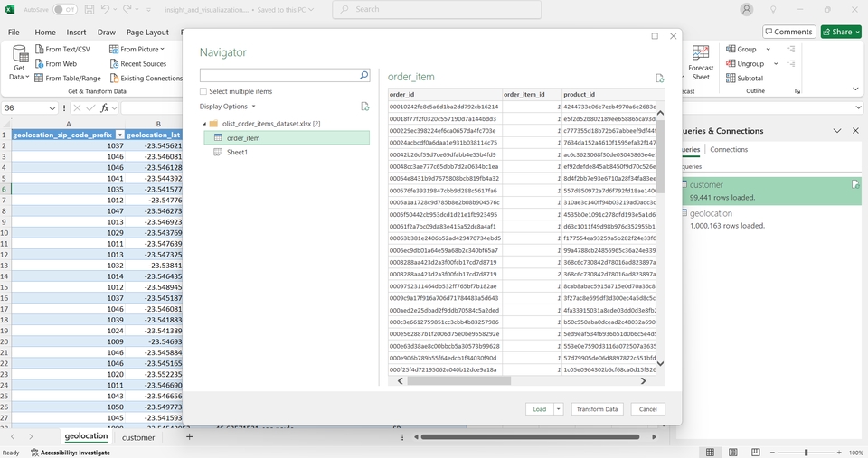Select Sheet1 in the Navigator tree

click(x=236, y=152)
